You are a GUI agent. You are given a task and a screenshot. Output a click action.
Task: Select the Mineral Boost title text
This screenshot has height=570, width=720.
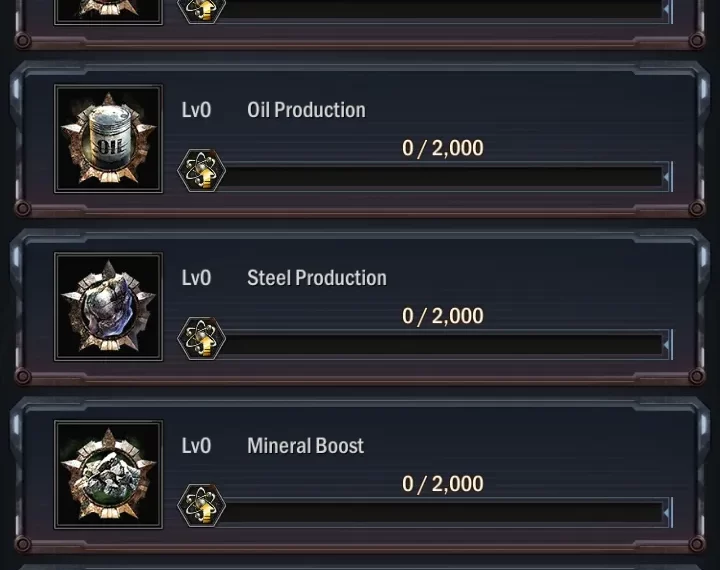(305, 446)
